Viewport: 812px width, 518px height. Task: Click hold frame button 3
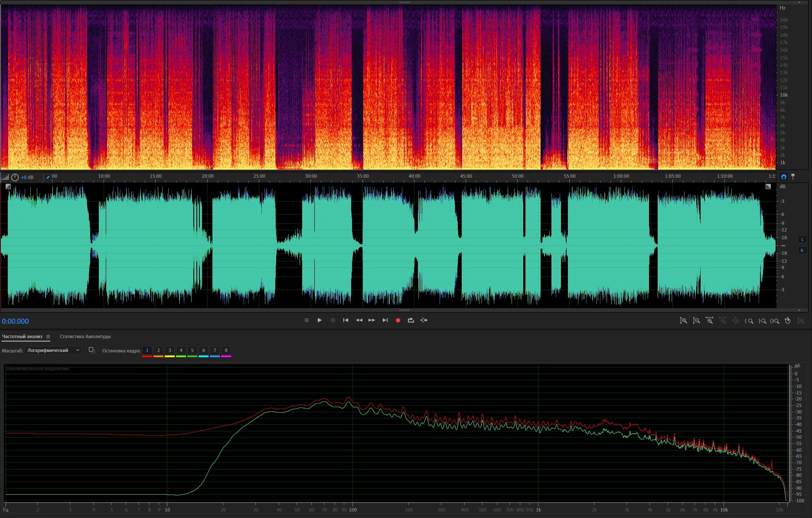tap(170, 350)
